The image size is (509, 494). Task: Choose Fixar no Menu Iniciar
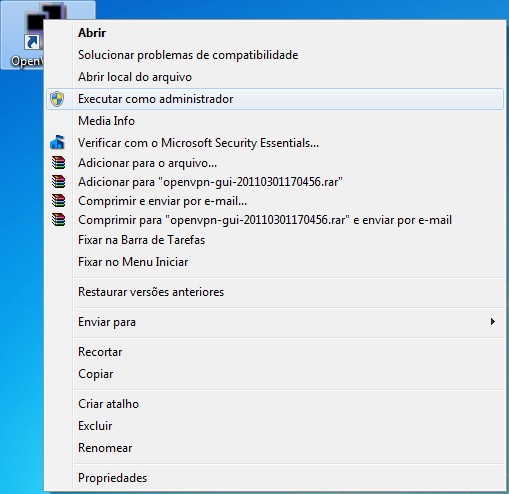coord(275,262)
